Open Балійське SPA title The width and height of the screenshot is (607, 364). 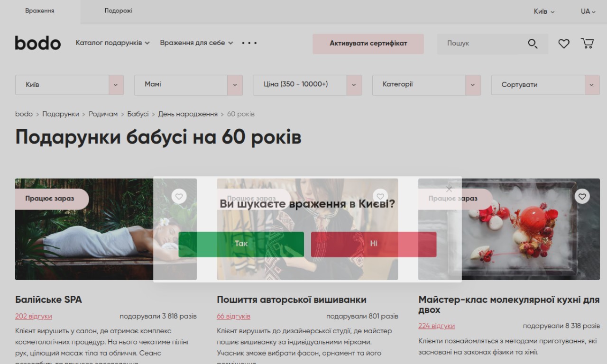pyautogui.click(x=48, y=300)
